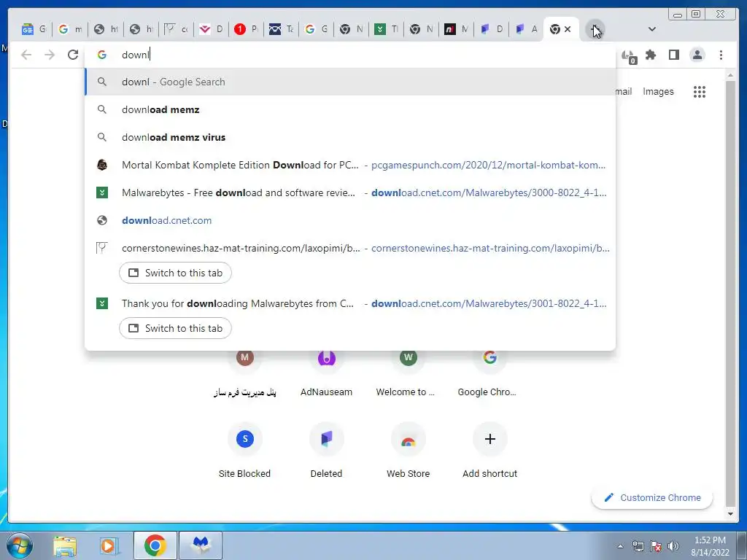The height and width of the screenshot is (560, 747).
Task: Switch to the Google 'm' tab
Action: point(69,29)
